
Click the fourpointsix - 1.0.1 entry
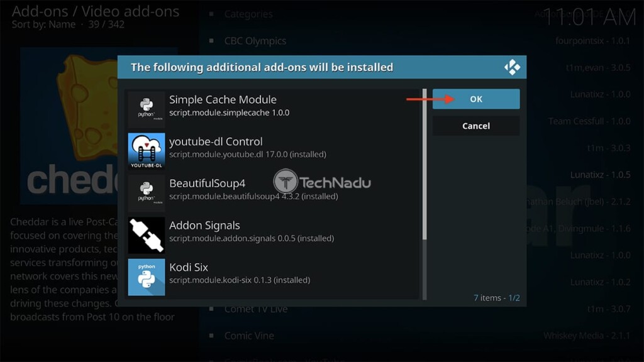click(x=592, y=41)
